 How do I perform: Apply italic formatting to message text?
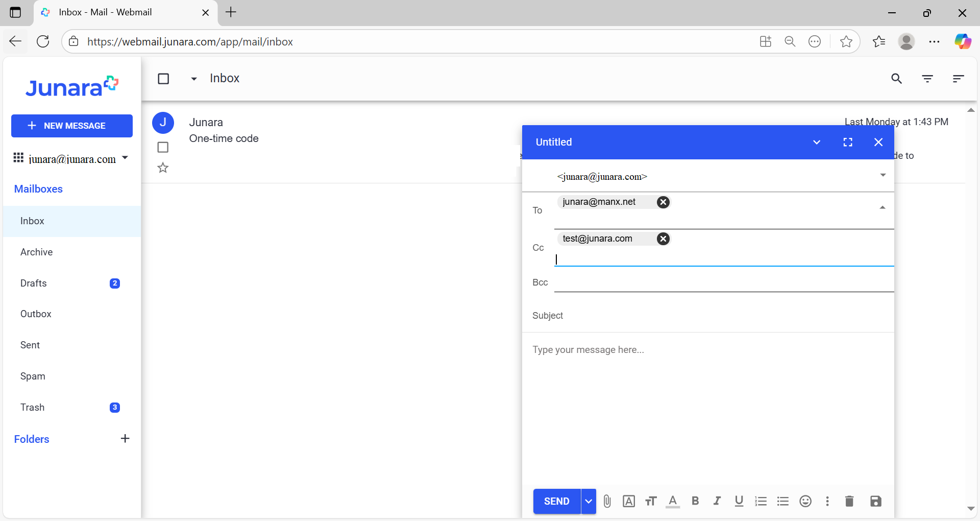tap(717, 501)
